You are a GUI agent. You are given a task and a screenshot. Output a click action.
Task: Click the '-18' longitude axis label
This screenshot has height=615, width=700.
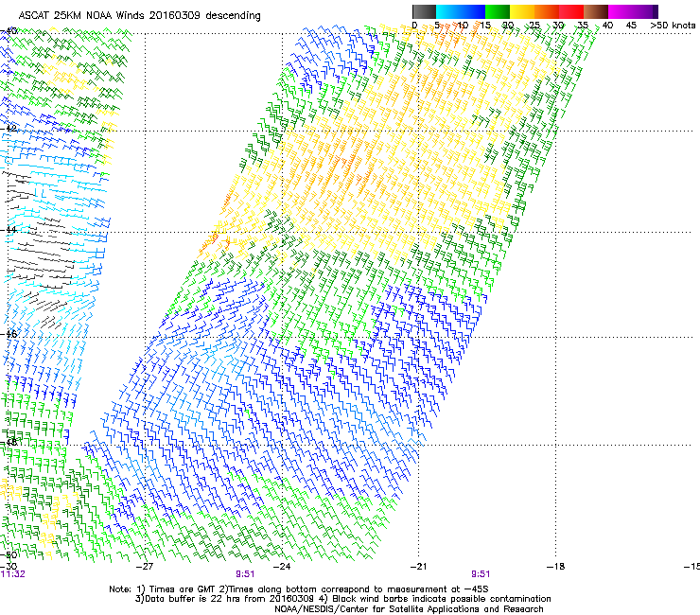[556, 567]
